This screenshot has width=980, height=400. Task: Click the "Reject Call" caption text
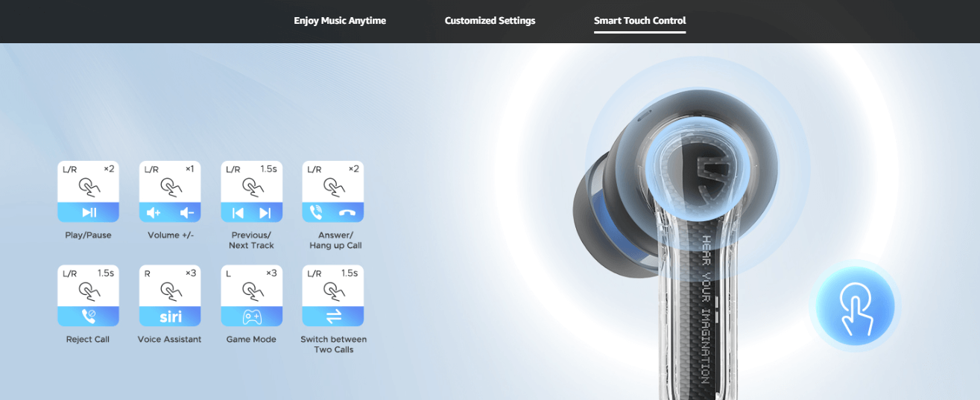[88, 340]
